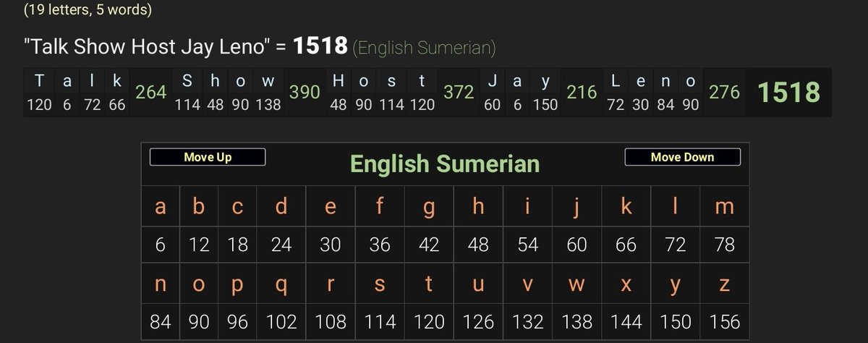The width and height of the screenshot is (868, 343).
Task: Click the "(19 letters, 5 words)" summary text
Action: click(x=88, y=10)
